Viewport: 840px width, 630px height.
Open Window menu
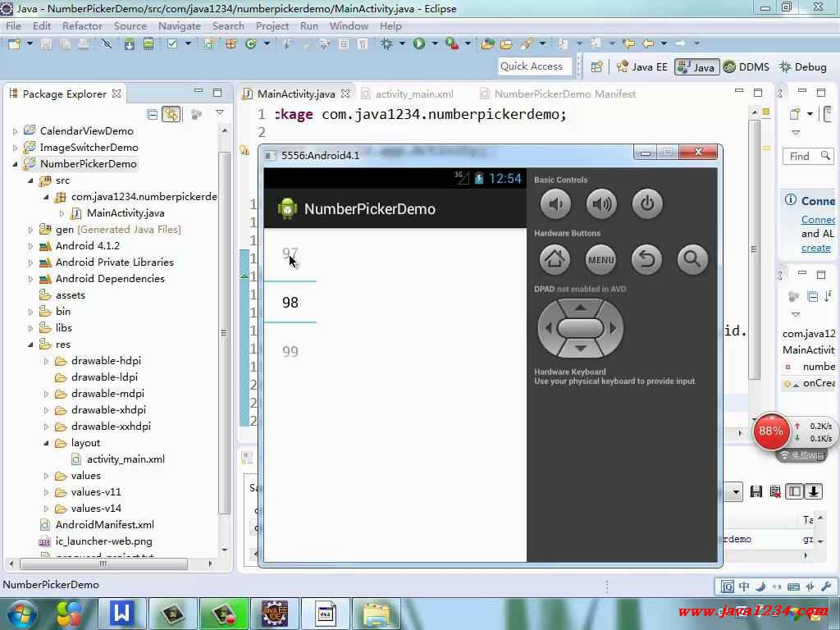(349, 25)
